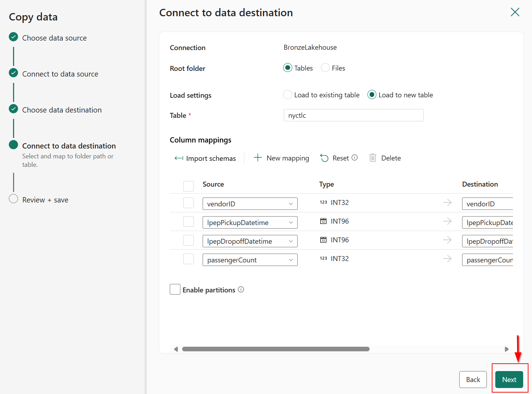Click the lpepDropoffDatetime destination field
532x394 pixels.
pyautogui.click(x=488, y=241)
